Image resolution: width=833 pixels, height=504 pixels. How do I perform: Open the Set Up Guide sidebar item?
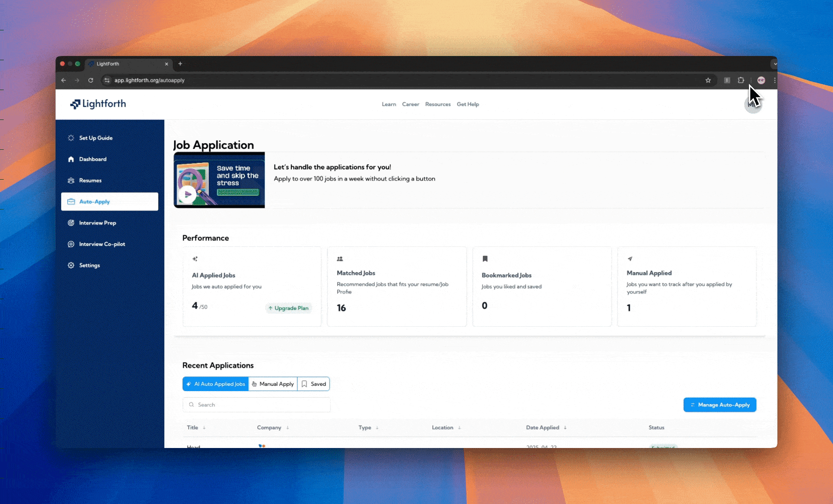coord(95,138)
